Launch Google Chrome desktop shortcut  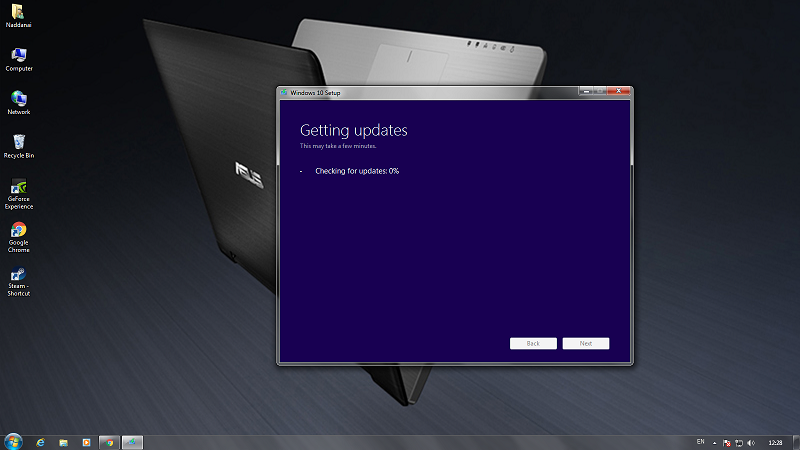[19, 237]
